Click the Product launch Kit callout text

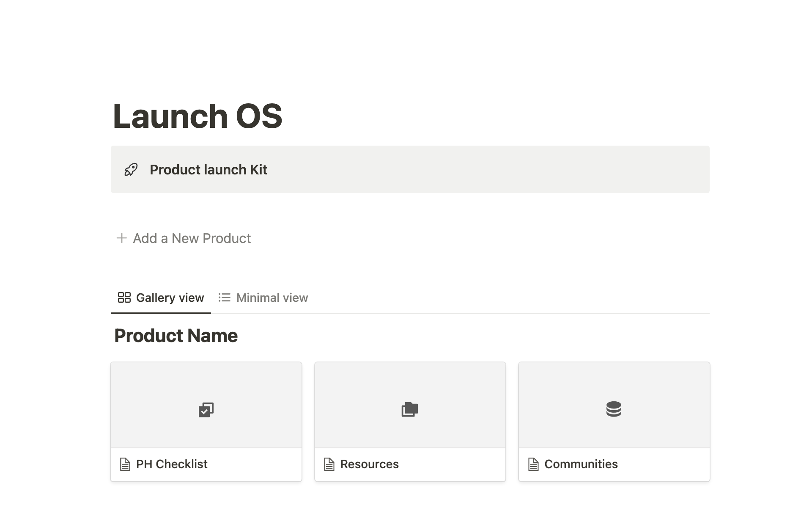tap(208, 169)
